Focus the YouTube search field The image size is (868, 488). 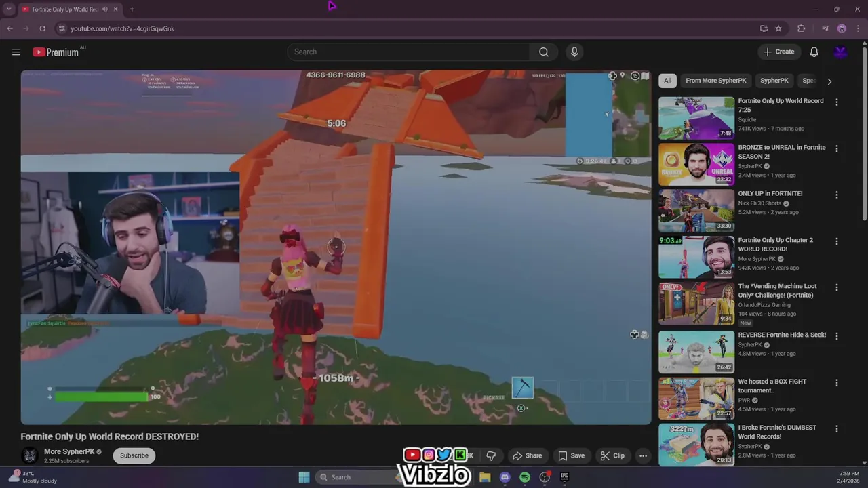pyautogui.click(x=408, y=52)
